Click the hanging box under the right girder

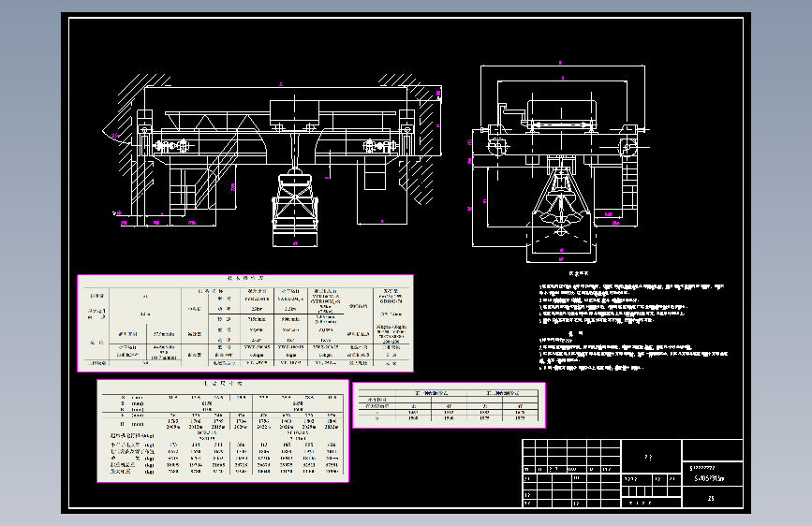(375, 173)
